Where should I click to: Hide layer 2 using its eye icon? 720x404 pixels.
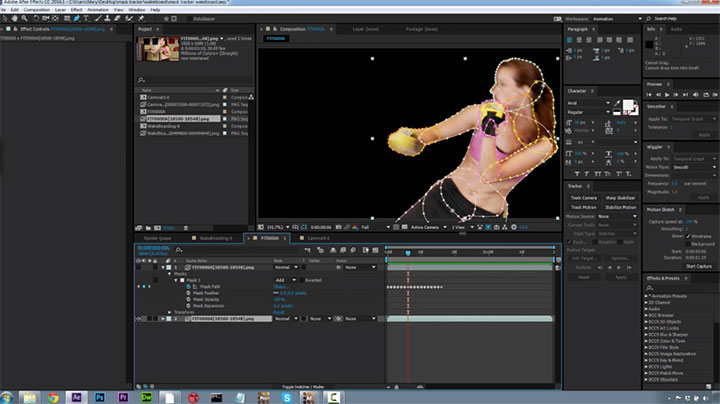tap(138, 318)
